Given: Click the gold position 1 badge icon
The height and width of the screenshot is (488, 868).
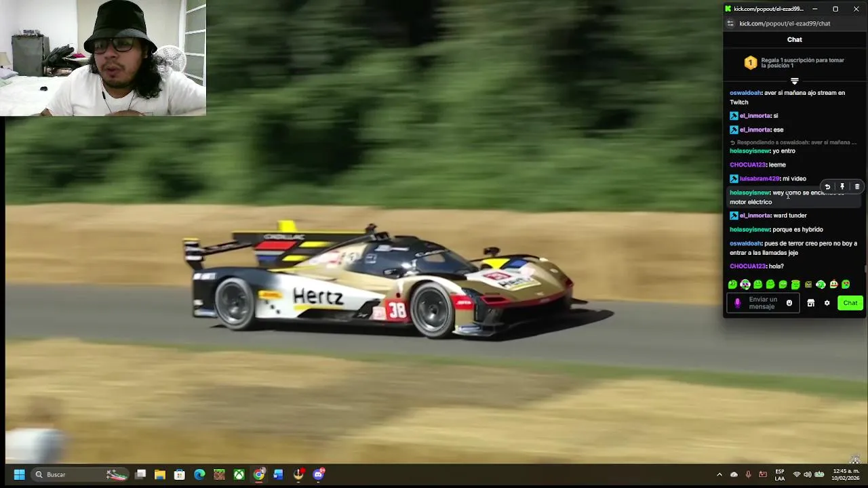Looking at the screenshot, I should pyautogui.click(x=750, y=63).
